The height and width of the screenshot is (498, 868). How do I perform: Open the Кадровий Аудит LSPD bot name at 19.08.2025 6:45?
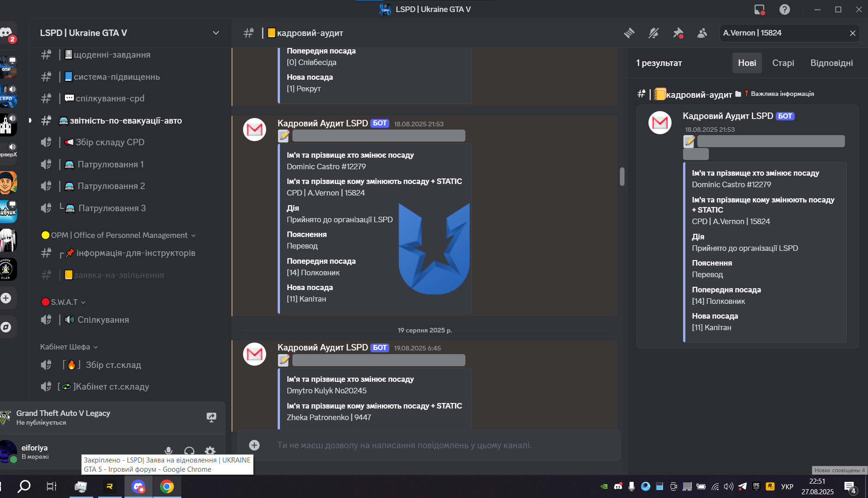(x=323, y=347)
